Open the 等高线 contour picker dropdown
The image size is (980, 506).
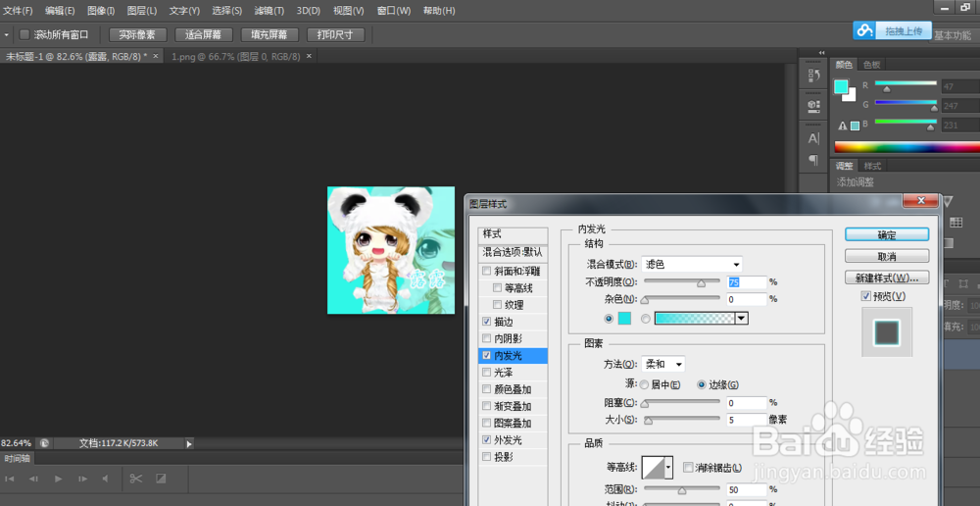(x=668, y=467)
